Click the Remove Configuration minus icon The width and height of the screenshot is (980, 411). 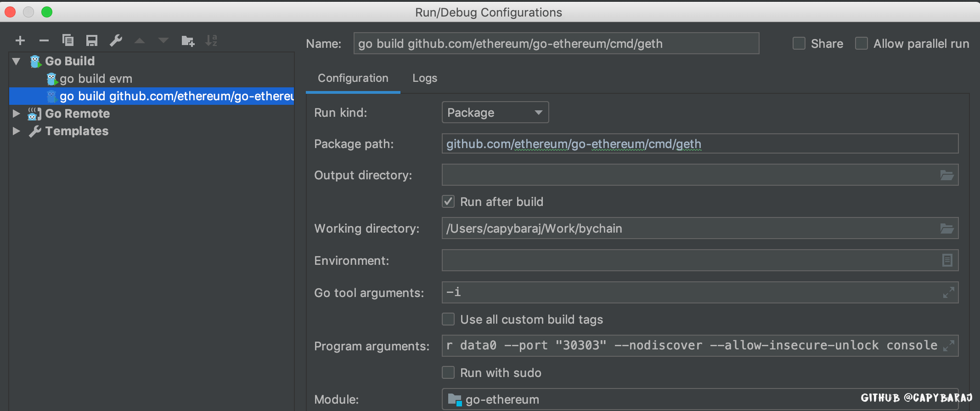44,40
